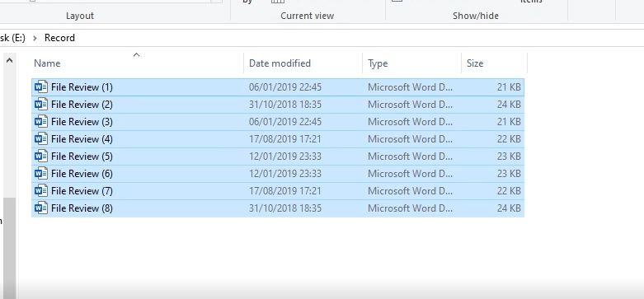Image resolution: width=644 pixels, height=299 pixels.
Task: Click the Word icon of File Review (7)
Action: point(41,190)
